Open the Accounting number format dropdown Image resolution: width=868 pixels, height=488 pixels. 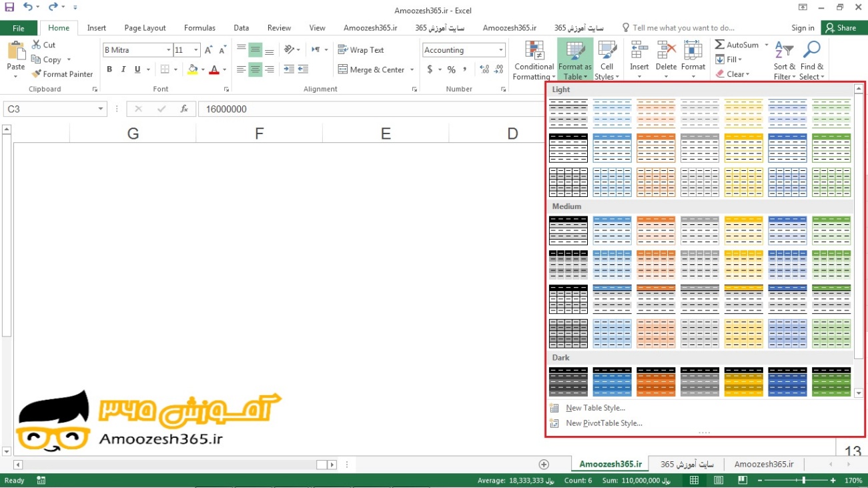click(x=500, y=50)
